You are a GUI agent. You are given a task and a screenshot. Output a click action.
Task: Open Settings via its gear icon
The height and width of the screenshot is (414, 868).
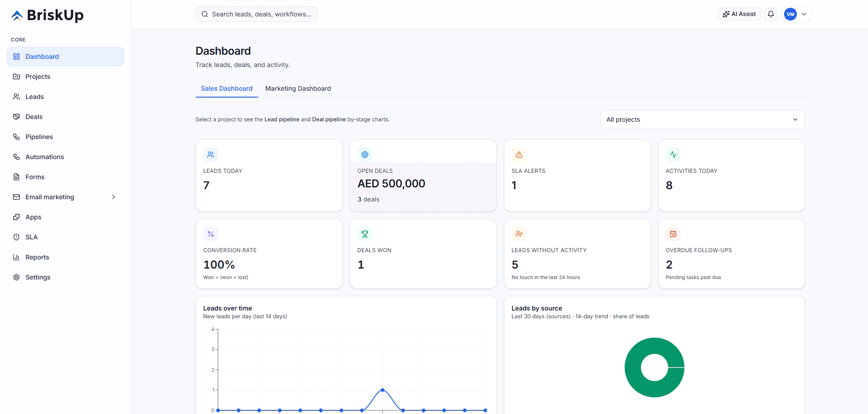point(16,277)
